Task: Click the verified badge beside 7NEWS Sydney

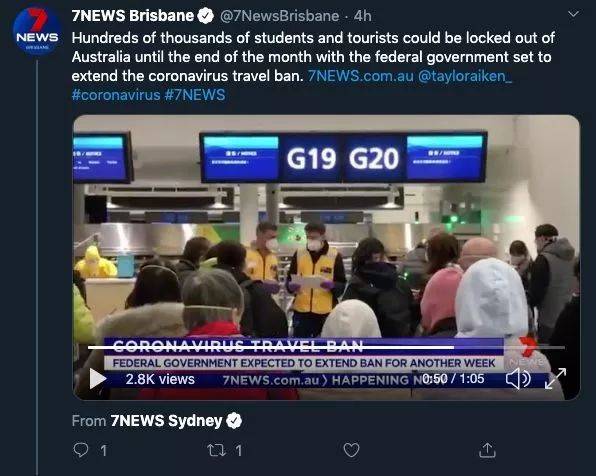Action: coord(234,421)
